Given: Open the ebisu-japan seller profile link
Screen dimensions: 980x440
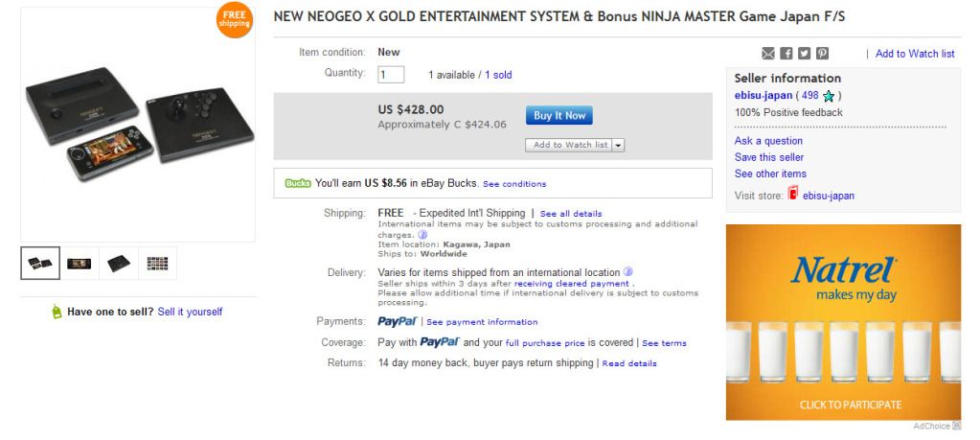Looking at the screenshot, I should click(762, 96).
